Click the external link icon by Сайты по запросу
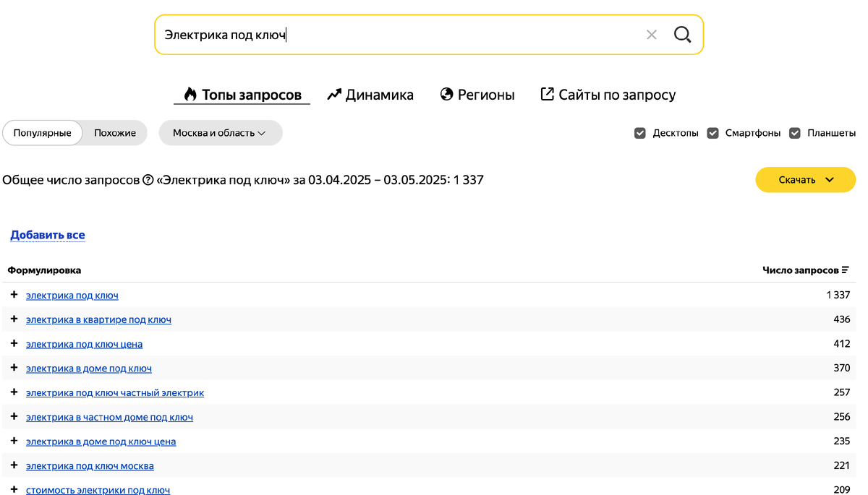 pos(548,94)
